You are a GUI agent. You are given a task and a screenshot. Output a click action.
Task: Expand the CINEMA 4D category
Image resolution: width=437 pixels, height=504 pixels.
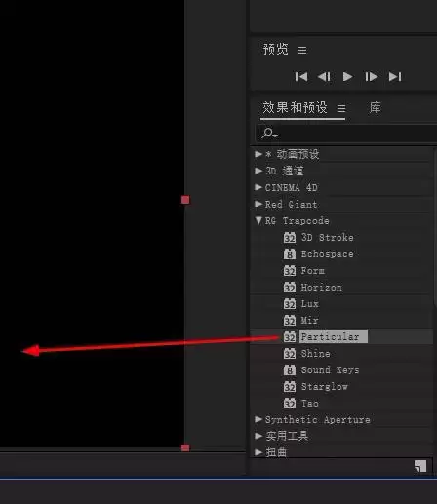coord(258,187)
